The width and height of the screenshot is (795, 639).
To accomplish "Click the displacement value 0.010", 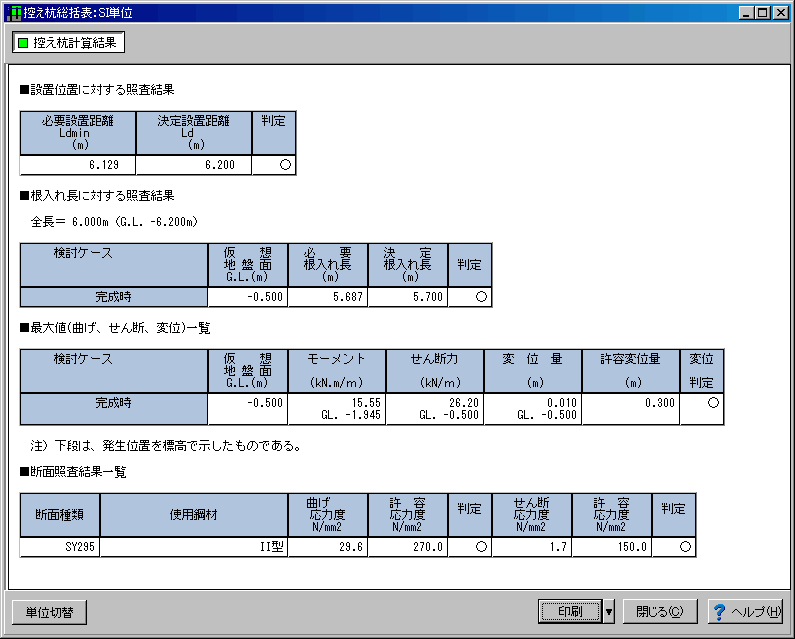I will tap(562, 403).
